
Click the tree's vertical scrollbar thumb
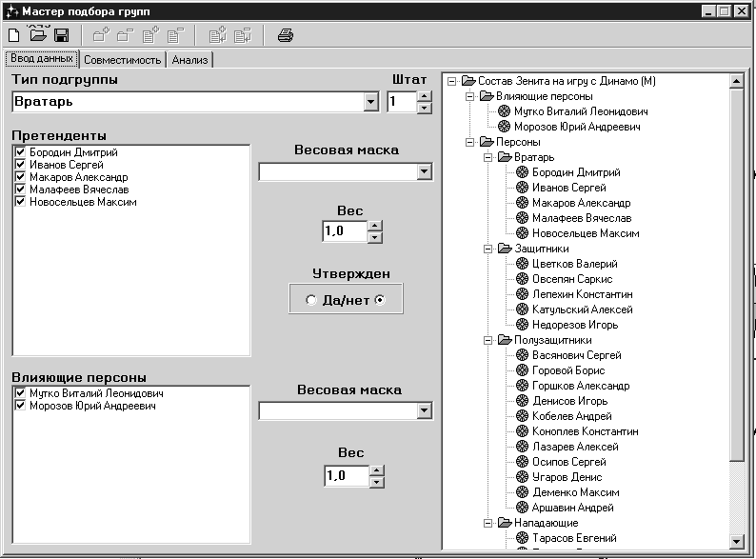[736, 274]
